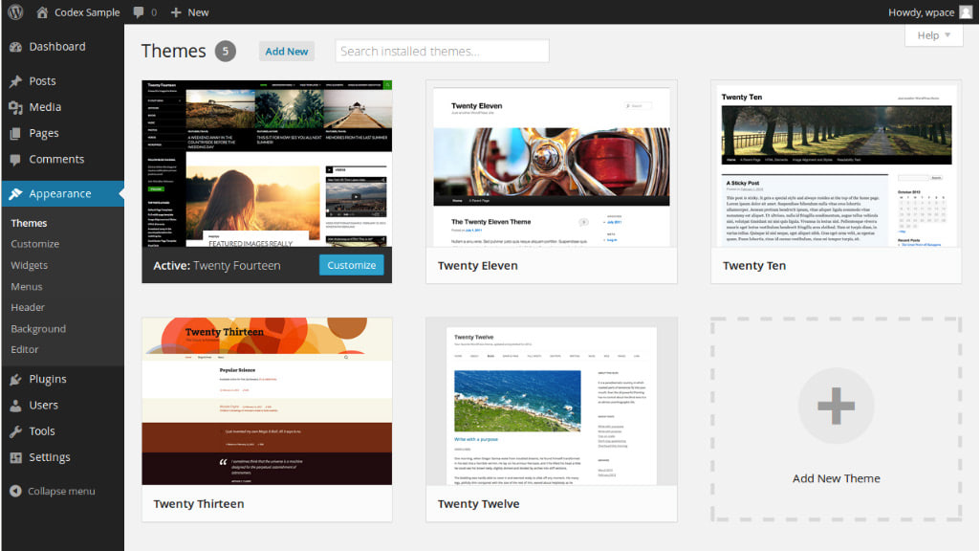This screenshot has height=551, width=980.
Task: Open the Codex Sample home icon
Action: [42, 12]
